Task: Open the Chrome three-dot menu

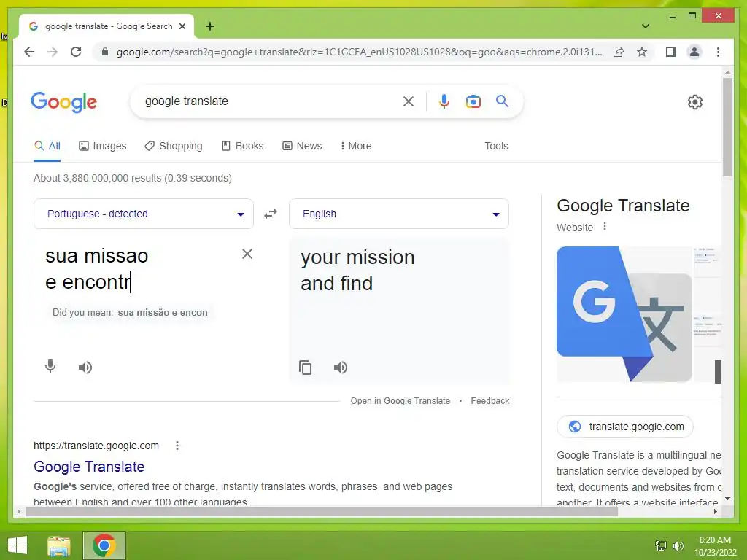Action: tap(718, 52)
